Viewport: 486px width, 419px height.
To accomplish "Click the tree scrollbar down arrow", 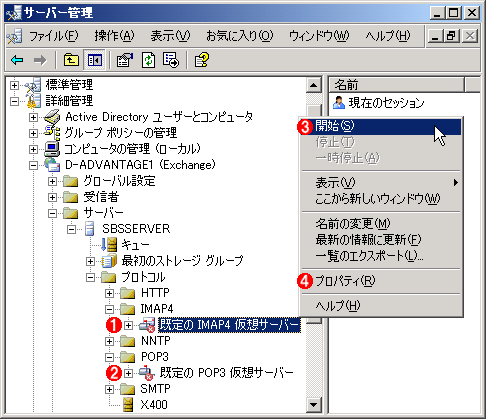I will [314, 405].
